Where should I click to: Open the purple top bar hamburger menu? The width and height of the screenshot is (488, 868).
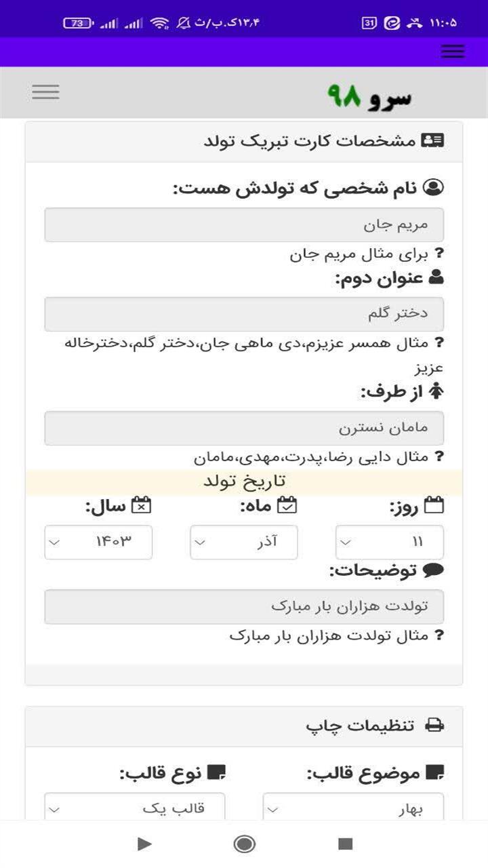[x=453, y=51]
